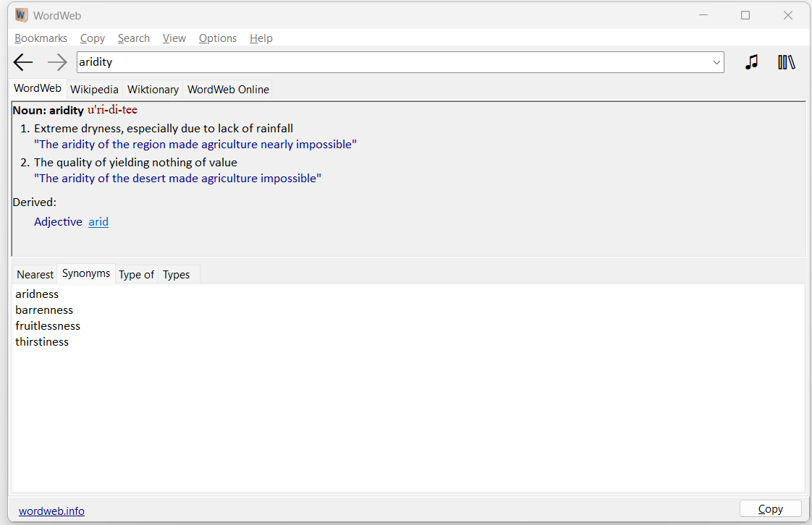Click the example sentence about the region
812x525 pixels.
pyautogui.click(x=195, y=145)
